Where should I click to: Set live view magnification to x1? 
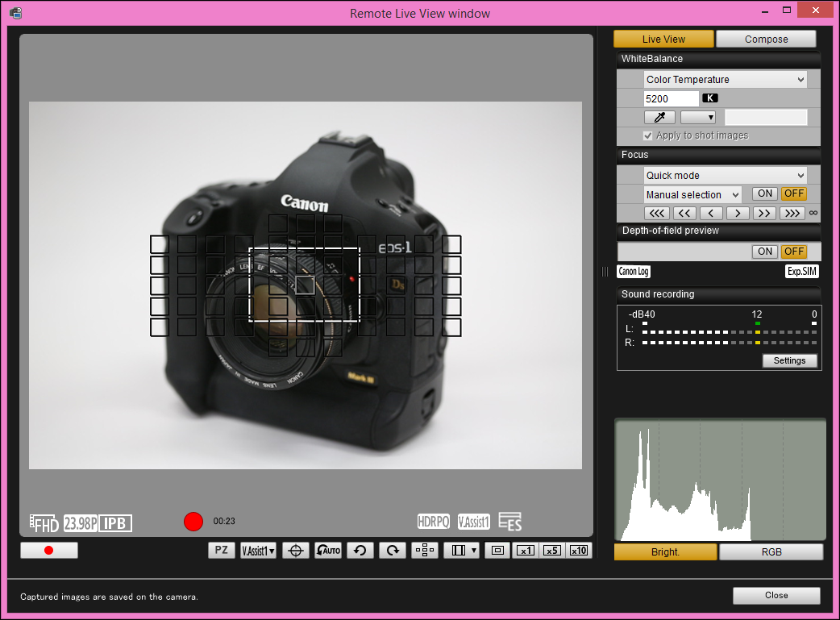pos(525,551)
